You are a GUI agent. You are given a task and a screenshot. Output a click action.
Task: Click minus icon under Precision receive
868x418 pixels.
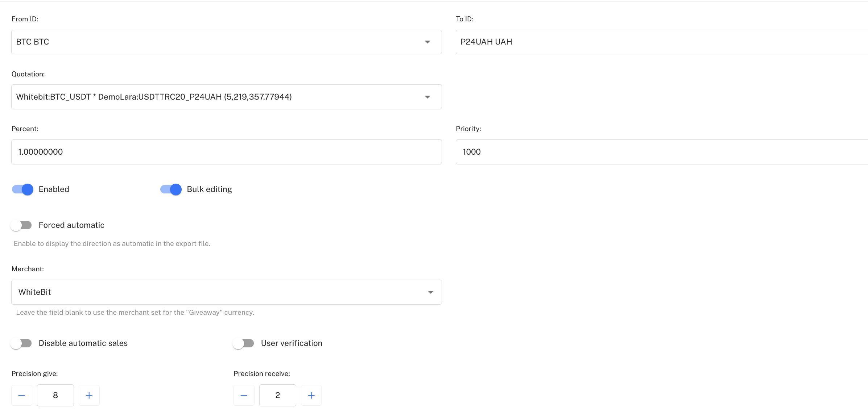click(x=244, y=395)
